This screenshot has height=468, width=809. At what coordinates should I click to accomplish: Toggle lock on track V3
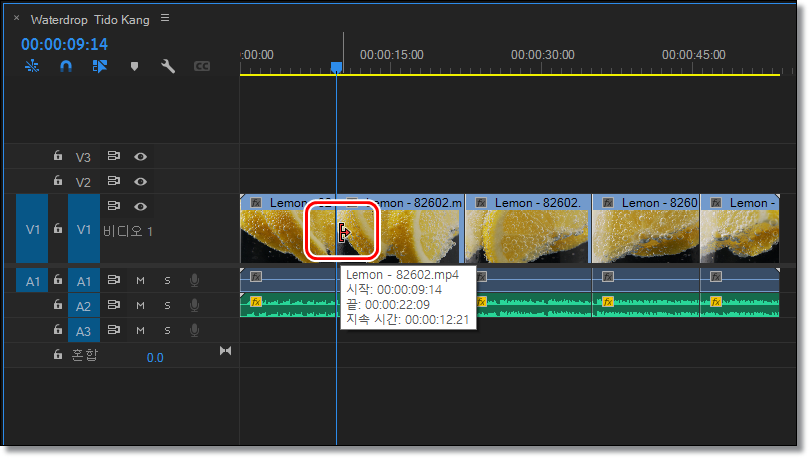click(x=58, y=155)
